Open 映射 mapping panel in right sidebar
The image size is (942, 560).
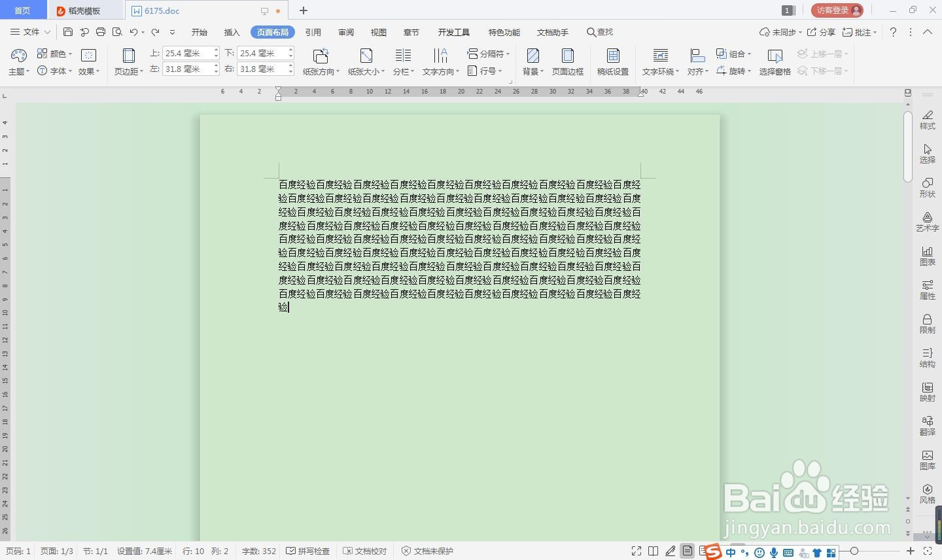point(928,392)
